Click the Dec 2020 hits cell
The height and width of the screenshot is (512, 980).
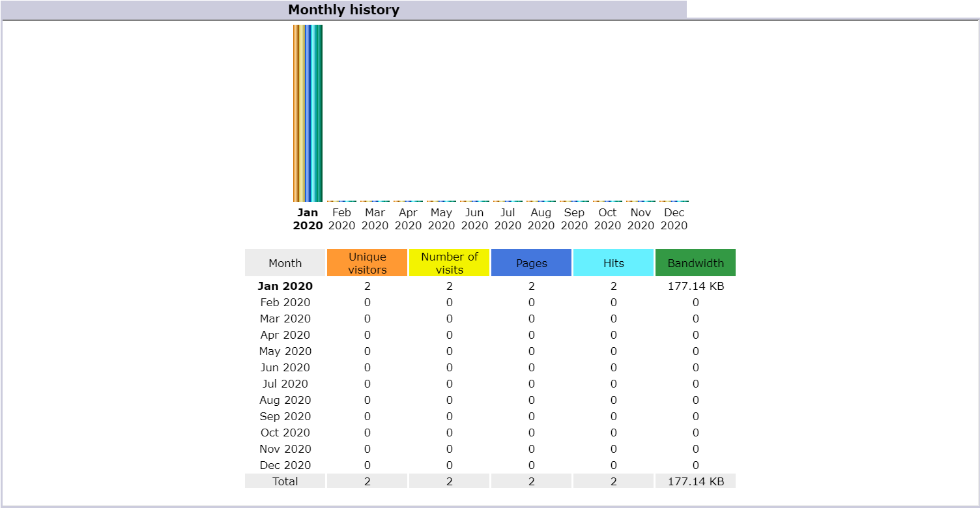[613, 465]
